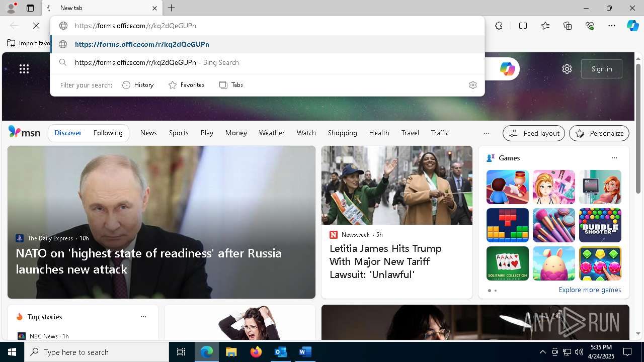Open the Games card options menu

point(614,158)
